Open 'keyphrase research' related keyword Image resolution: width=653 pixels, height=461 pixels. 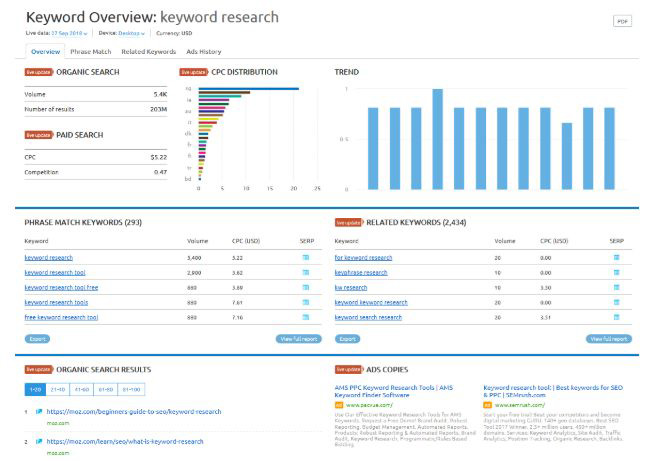click(x=361, y=273)
